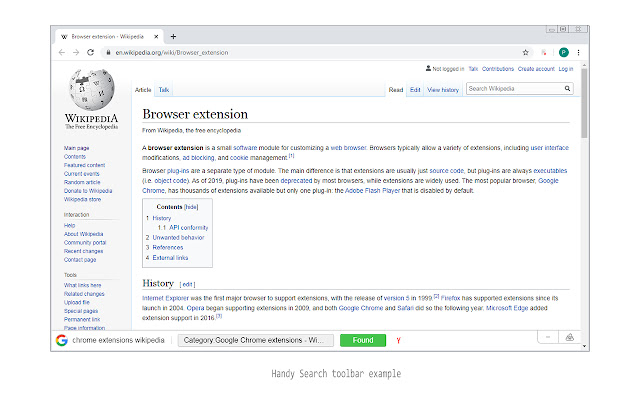Open the Category:Google Chrome extensions result button
Image resolution: width=640 pixels, height=400 pixels.
[256, 340]
